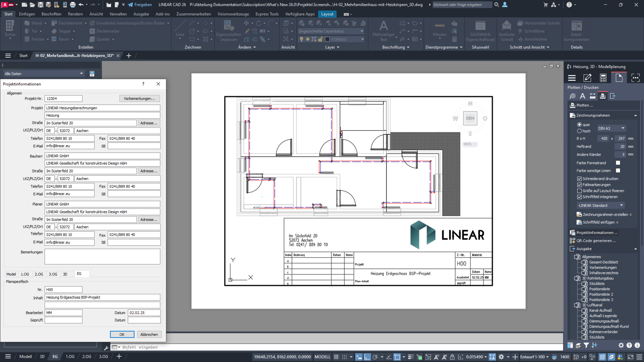644x362 pixels.
Task: Uncheck Schneiderand drucken checkbox
Action: 580,179
